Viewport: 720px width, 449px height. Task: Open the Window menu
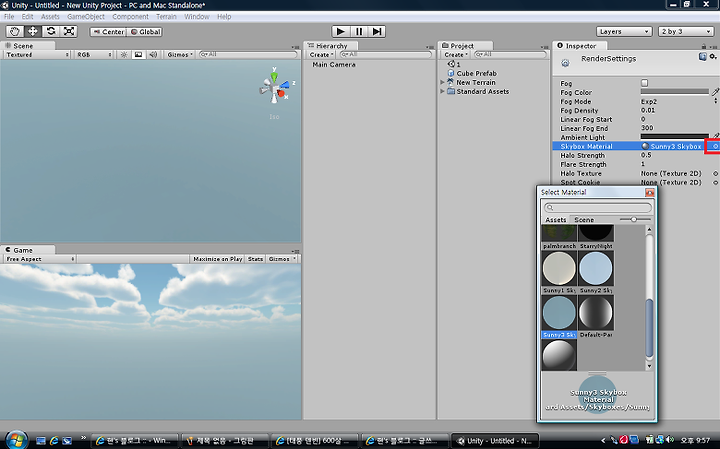pos(197,17)
